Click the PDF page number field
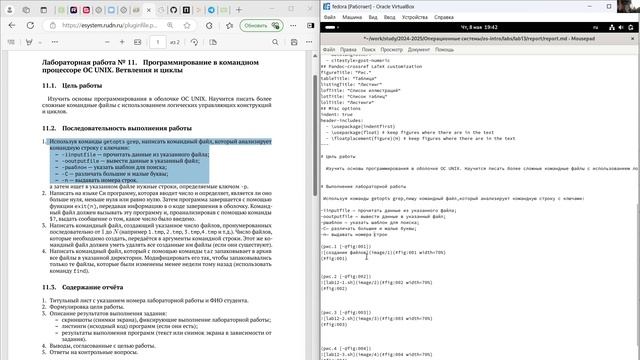Viewport: 640px width, 360px height. pos(158,42)
